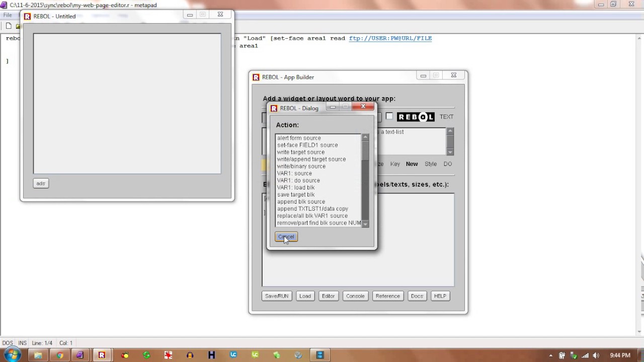Follow the ftp://USER:PW@URL/FILE link in metapad

pyautogui.click(x=390, y=38)
